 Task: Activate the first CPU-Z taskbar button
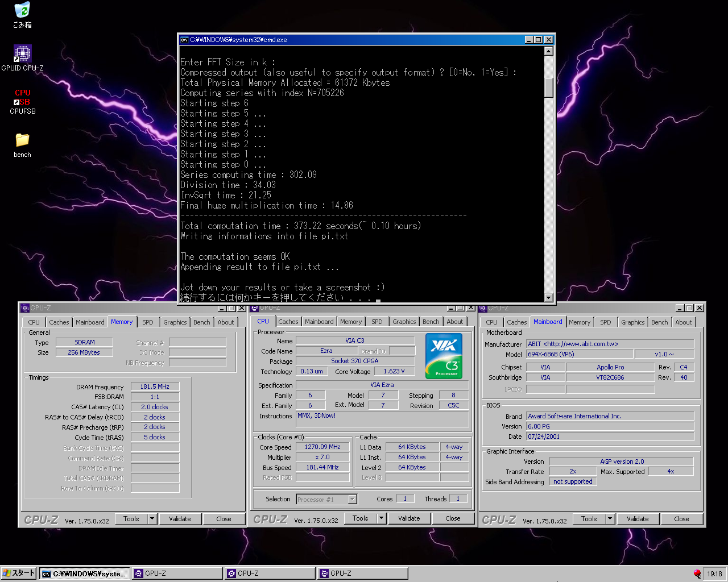(177, 573)
